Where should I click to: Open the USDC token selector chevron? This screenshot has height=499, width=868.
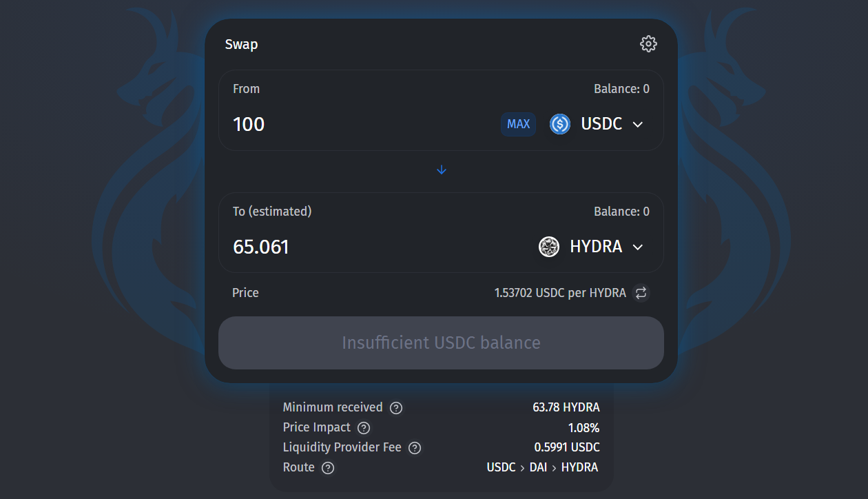click(638, 124)
